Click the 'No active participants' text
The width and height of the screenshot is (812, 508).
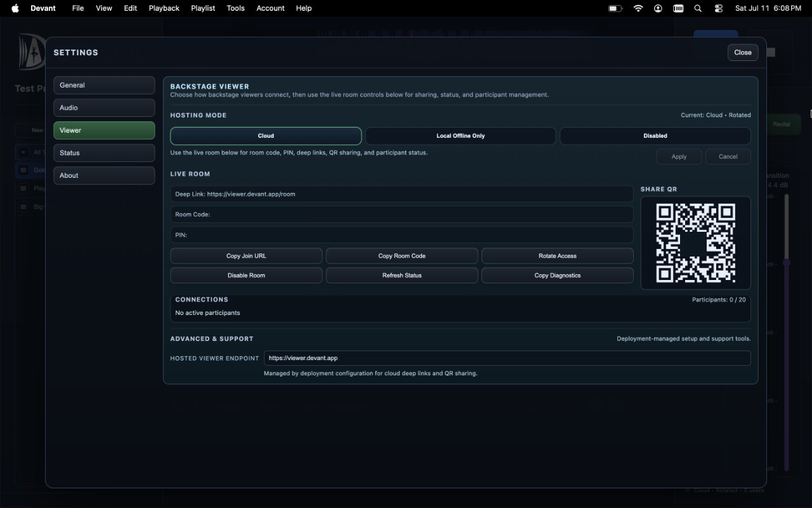[x=207, y=313]
